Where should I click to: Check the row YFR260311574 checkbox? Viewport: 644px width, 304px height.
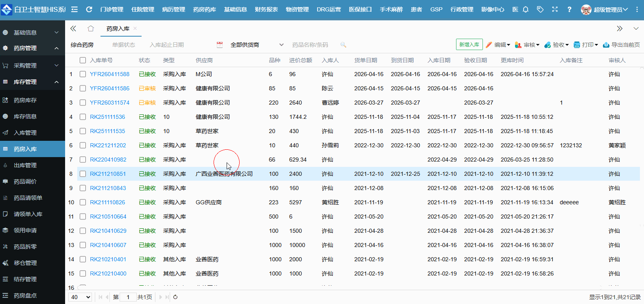point(83,103)
